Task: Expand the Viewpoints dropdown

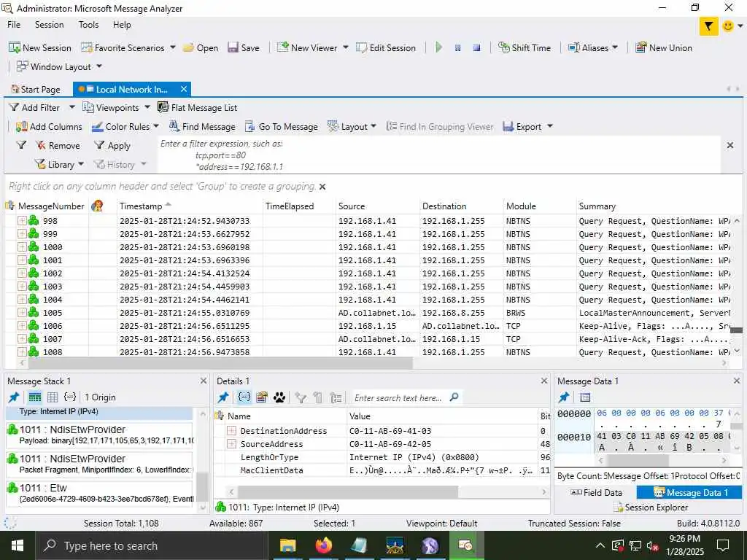Action: (x=147, y=108)
